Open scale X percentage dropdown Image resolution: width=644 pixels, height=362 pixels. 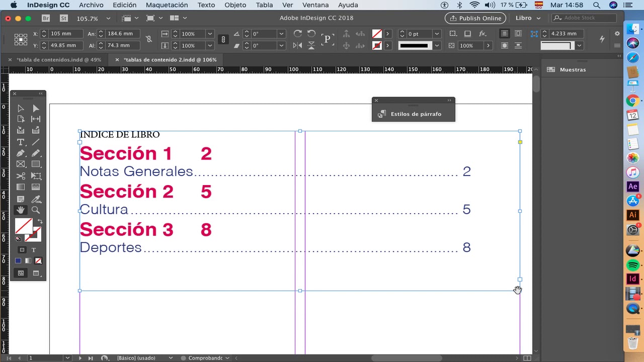[x=210, y=34]
